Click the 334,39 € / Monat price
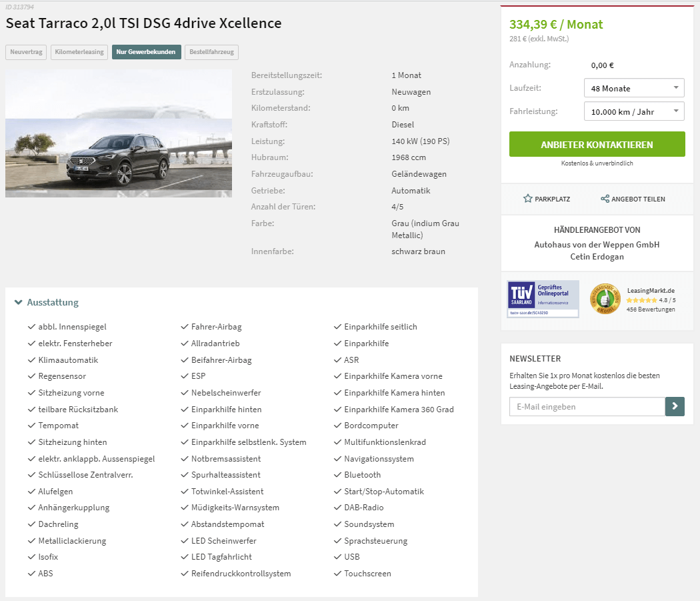The width and height of the screenshot is (700, 601). pyautogui.click(x=556, y=25)
